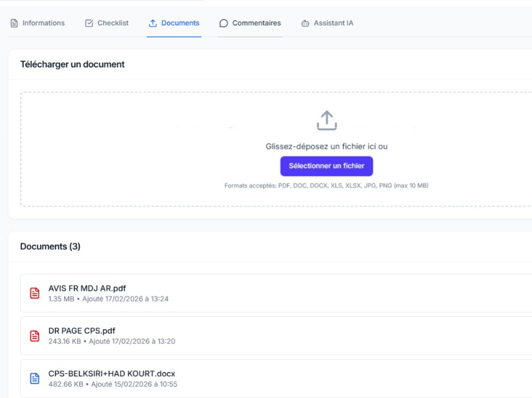Click the Formats acceptés hint text
The image size is (532, 398).
(327, 185)
